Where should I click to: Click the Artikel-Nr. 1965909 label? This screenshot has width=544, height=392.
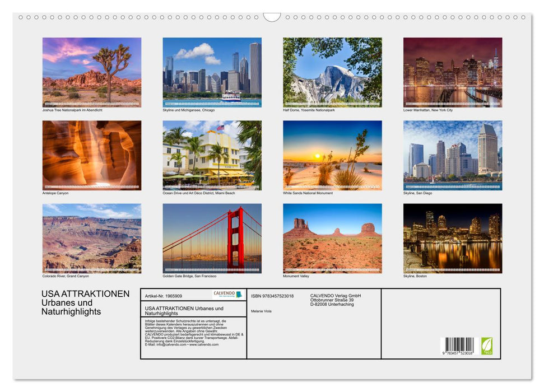click(164, 296)
